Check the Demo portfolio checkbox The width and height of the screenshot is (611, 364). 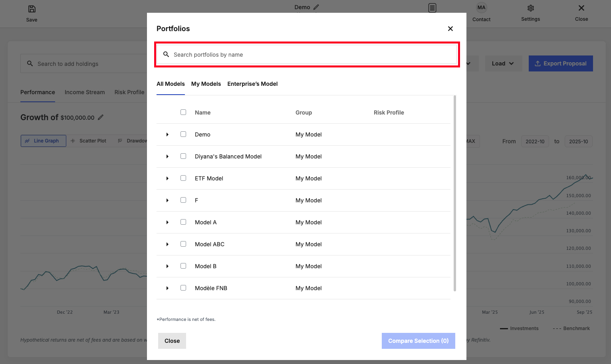tap(183, 134)
